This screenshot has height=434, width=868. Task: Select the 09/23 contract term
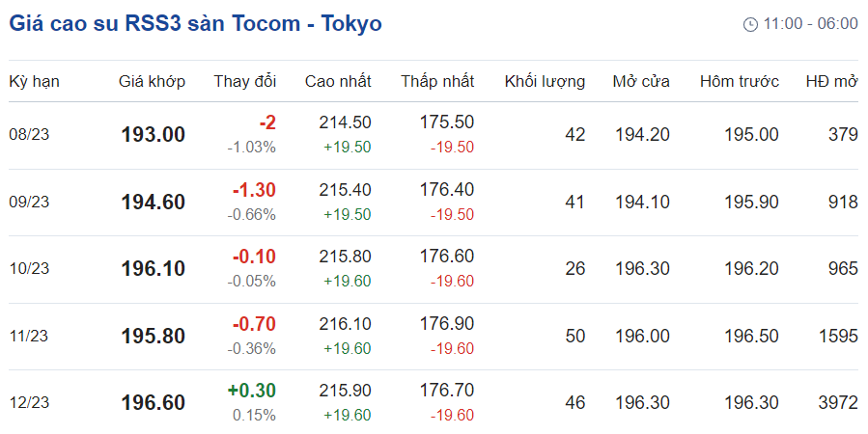[x=29, y=202]
